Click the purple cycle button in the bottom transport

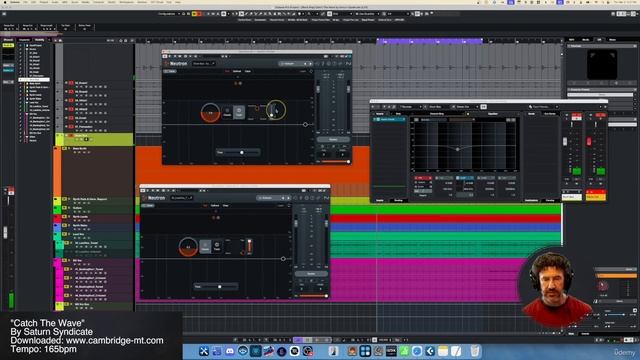click(x=298, y=340)
